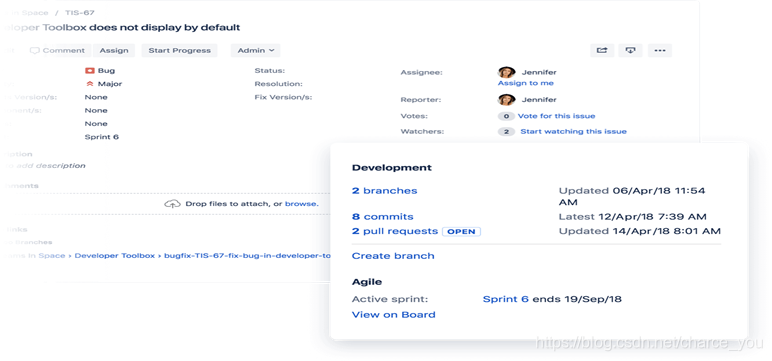Open the Admin dropdown menu
Image resolution: width=772 pixels, height=361 pixels.
coord(256,50)
